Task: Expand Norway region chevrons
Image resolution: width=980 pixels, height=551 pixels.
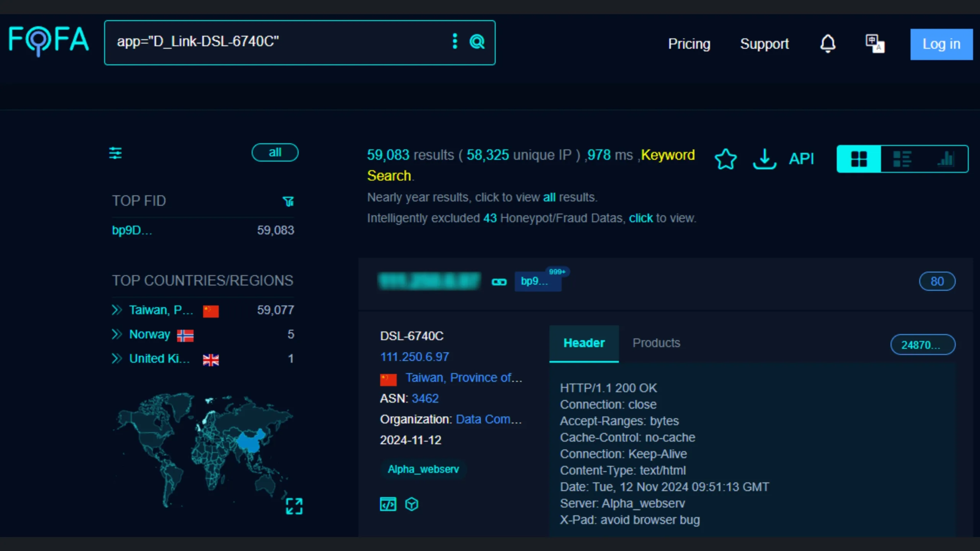Action: click(117, 334)
